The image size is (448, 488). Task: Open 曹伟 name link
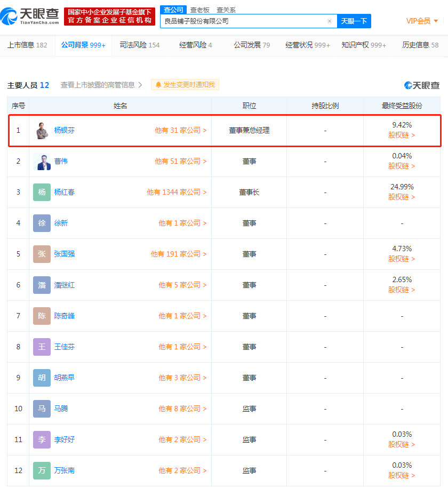61,161
